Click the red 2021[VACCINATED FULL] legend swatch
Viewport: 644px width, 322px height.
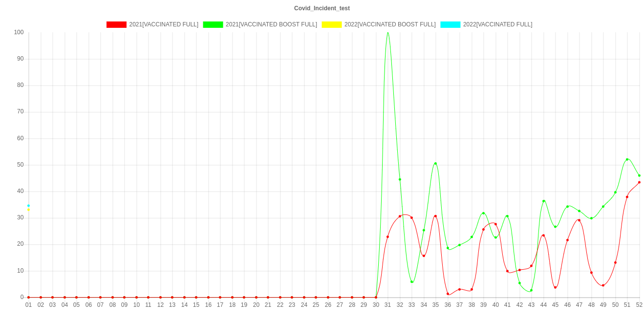click(x=116, y=24)
